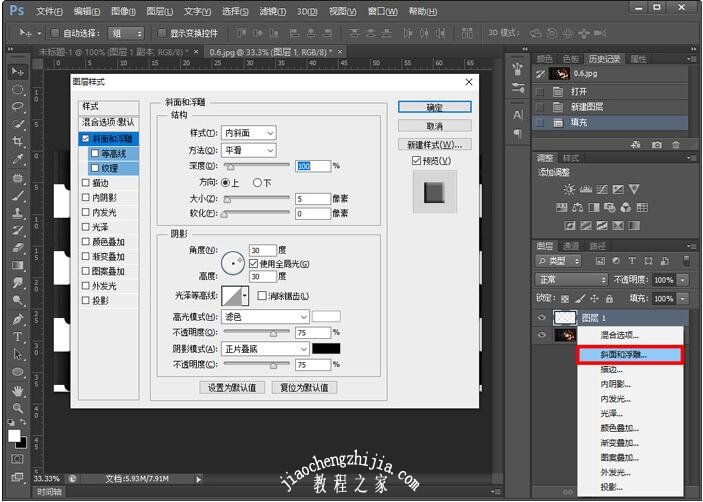The height and width of the screenshot is (502, 703).
Task: Select the Hand tool in the toolbar
Action: [x=17, y=390]
